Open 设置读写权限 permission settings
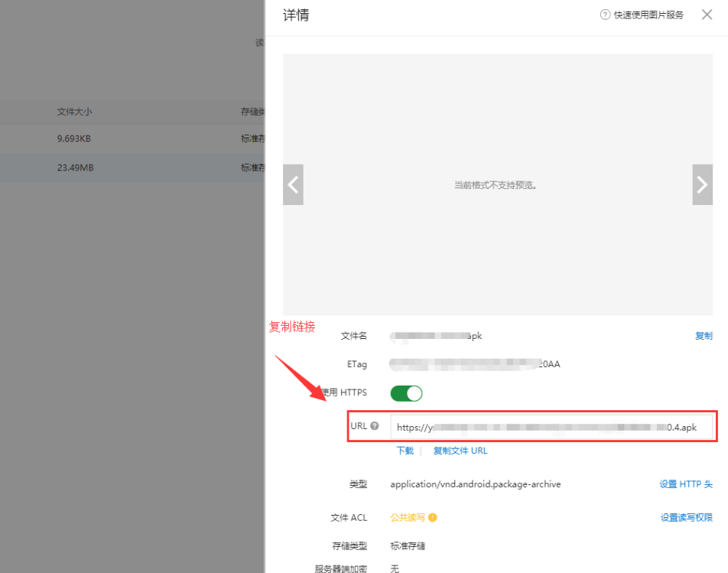728x573 pixels. pos(686,518)
